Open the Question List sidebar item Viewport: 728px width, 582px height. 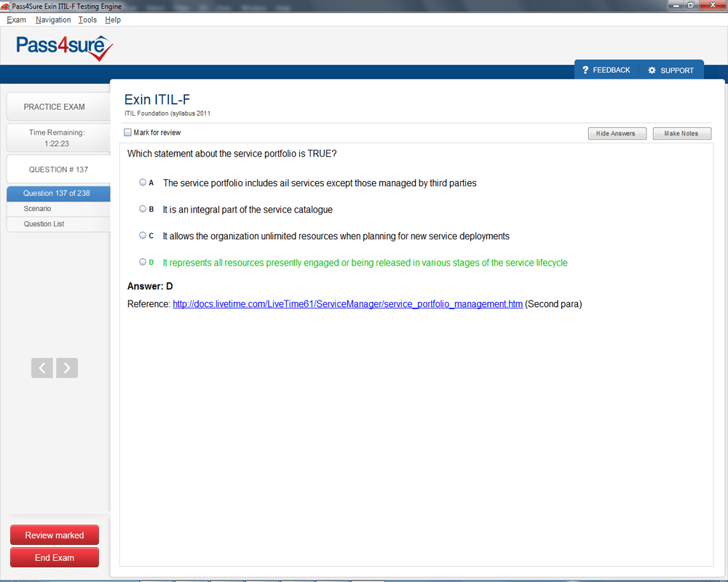[58, 224]
